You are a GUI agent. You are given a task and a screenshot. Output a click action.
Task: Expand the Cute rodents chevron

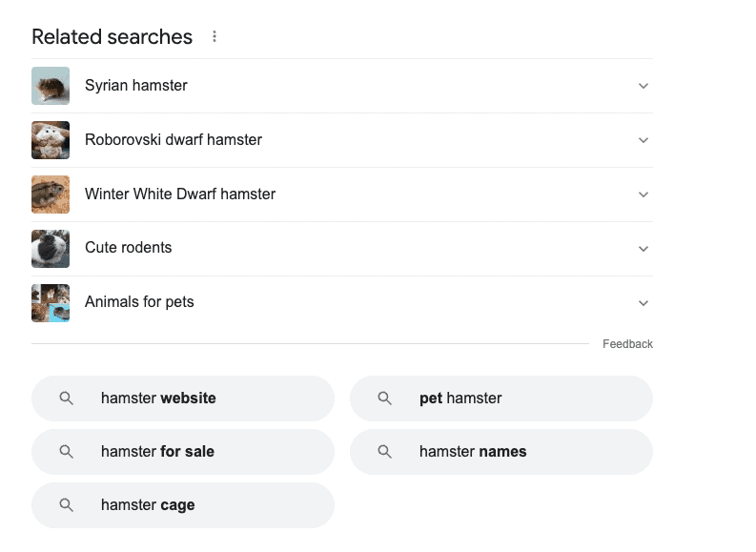click(644, 249)
